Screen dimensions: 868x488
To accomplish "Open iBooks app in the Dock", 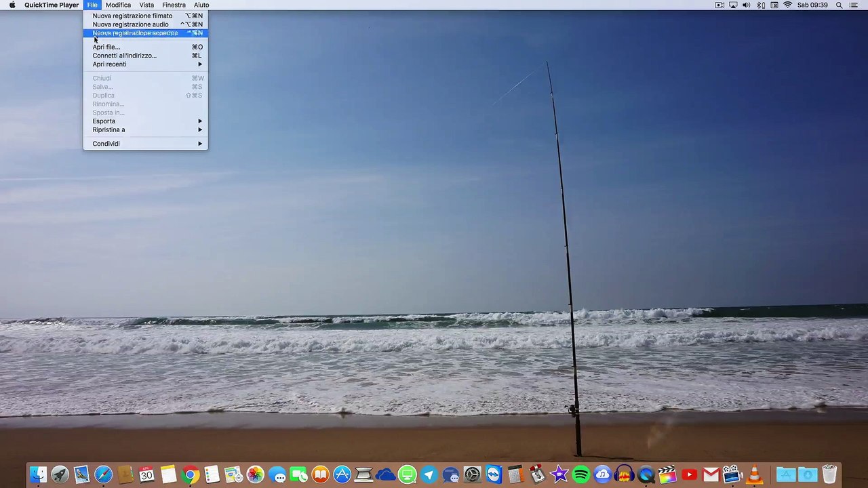I will (x=320, y=475).
